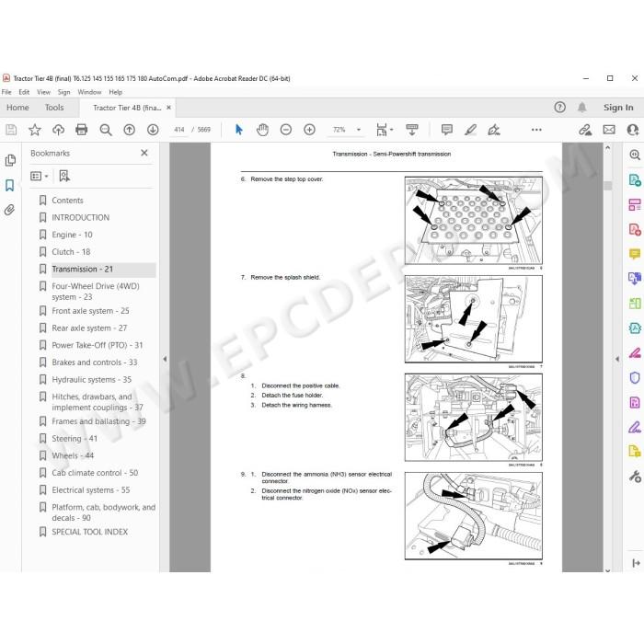Open Electrical systems - 55 bookmark
The height and width of the screenshot is (644, 644).
[x=90, y=490]
